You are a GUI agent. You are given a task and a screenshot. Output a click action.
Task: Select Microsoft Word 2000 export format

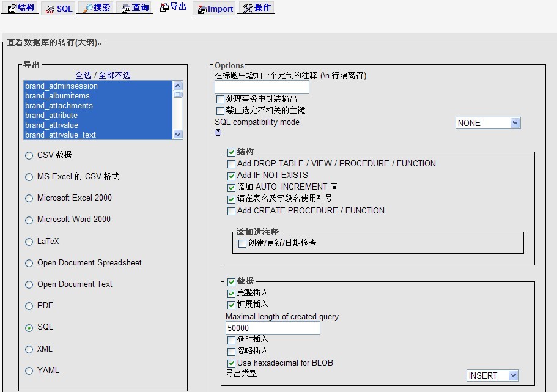tap(29, 220)
